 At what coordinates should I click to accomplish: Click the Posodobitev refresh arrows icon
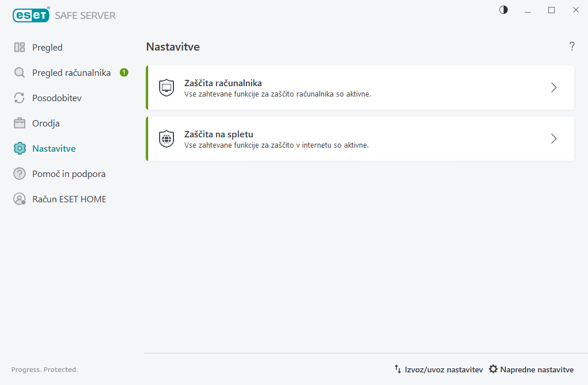tap(20, 98)
